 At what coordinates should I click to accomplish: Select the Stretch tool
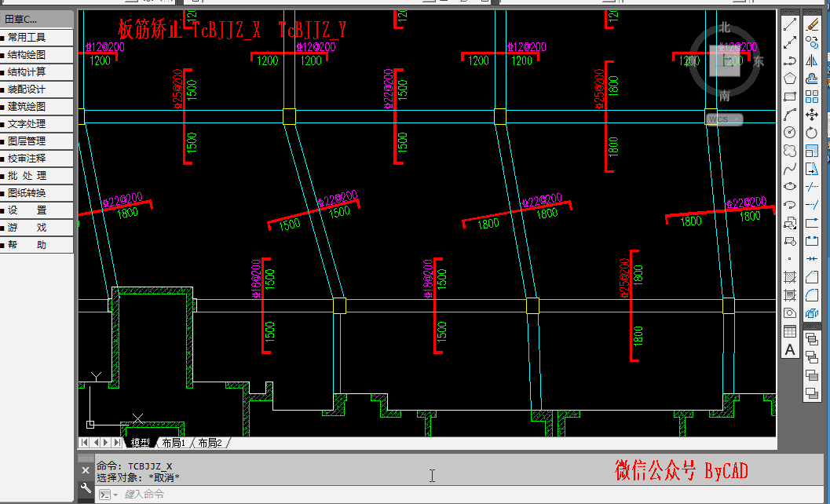(x=812, y=169)
